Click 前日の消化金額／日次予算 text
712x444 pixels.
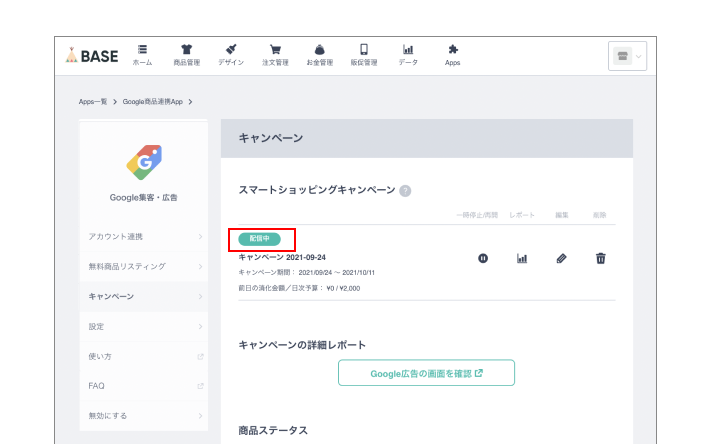point(299,288)
